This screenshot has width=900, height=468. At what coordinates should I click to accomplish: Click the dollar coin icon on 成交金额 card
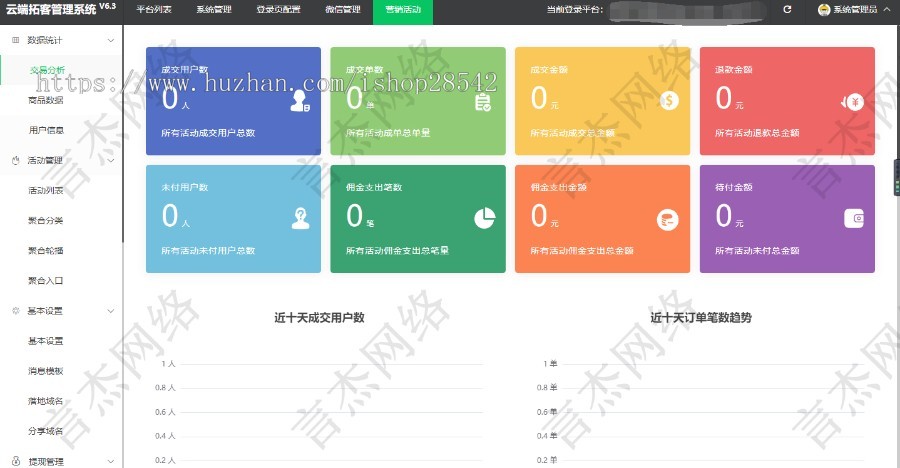click(x=669, y=101)
